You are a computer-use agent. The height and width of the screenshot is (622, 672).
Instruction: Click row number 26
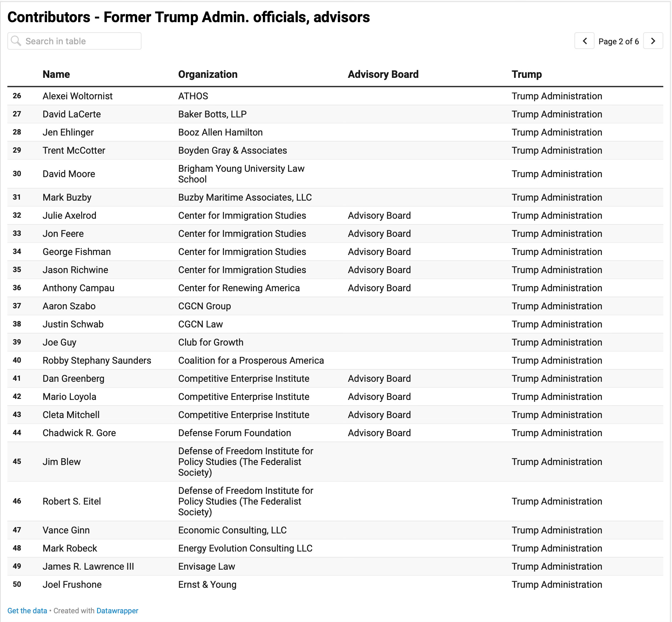[17, 96]
